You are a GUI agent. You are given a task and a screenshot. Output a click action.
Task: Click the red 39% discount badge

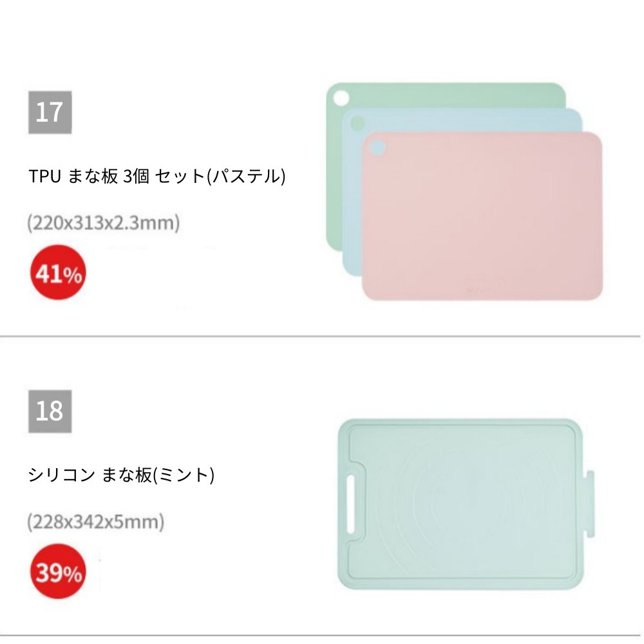click(57, 572)
